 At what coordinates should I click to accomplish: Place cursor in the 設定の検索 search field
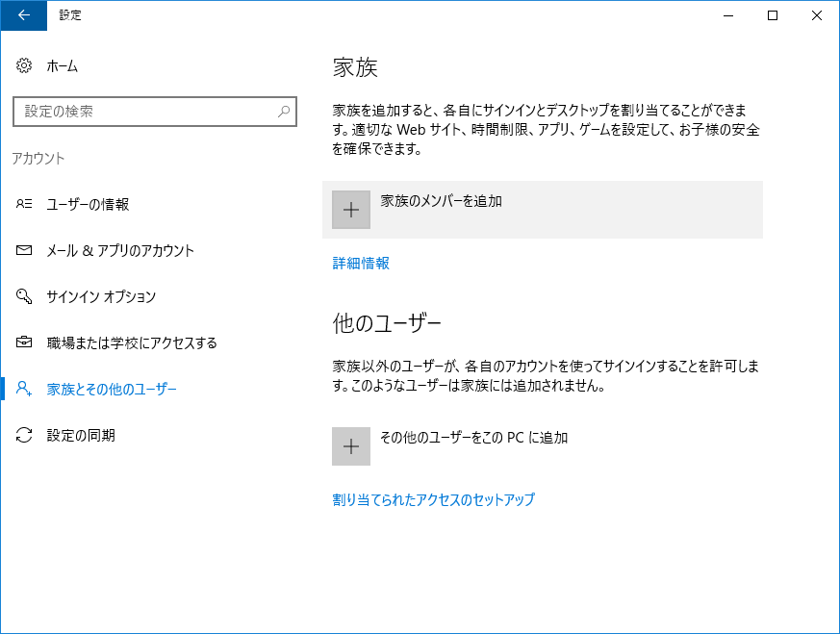click(144, 112)
